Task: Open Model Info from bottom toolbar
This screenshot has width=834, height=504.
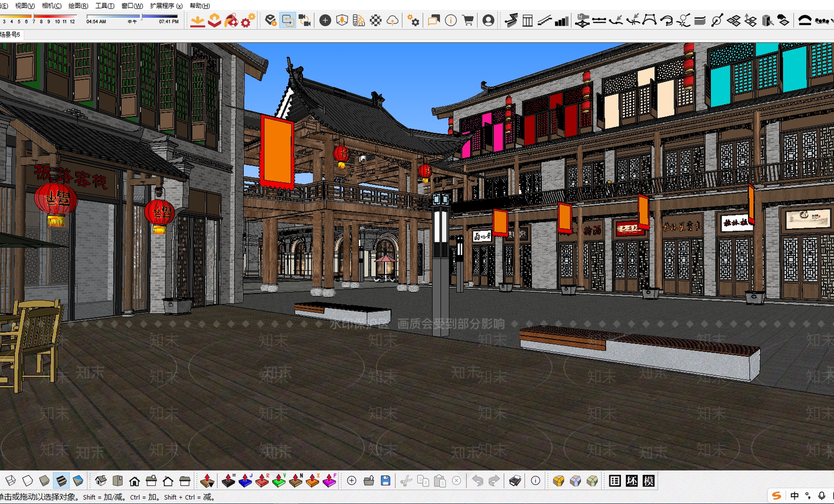Action: tap(535, 481)
